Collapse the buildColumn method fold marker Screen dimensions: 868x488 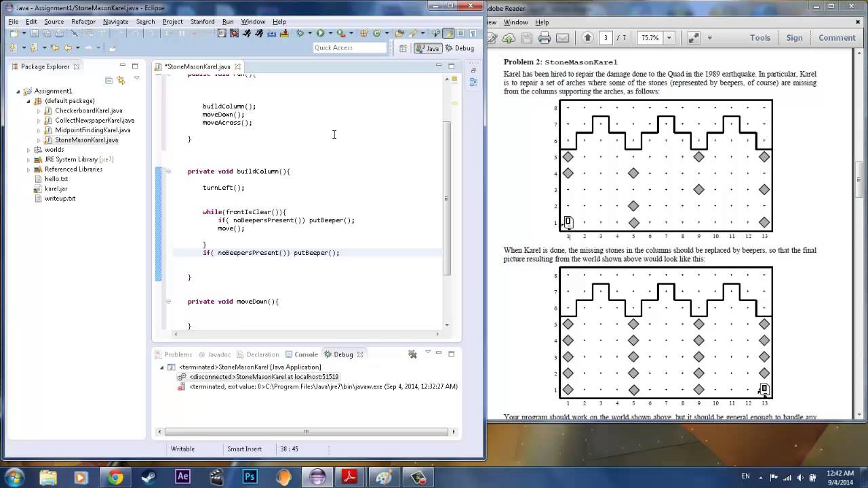coord(168,171)
